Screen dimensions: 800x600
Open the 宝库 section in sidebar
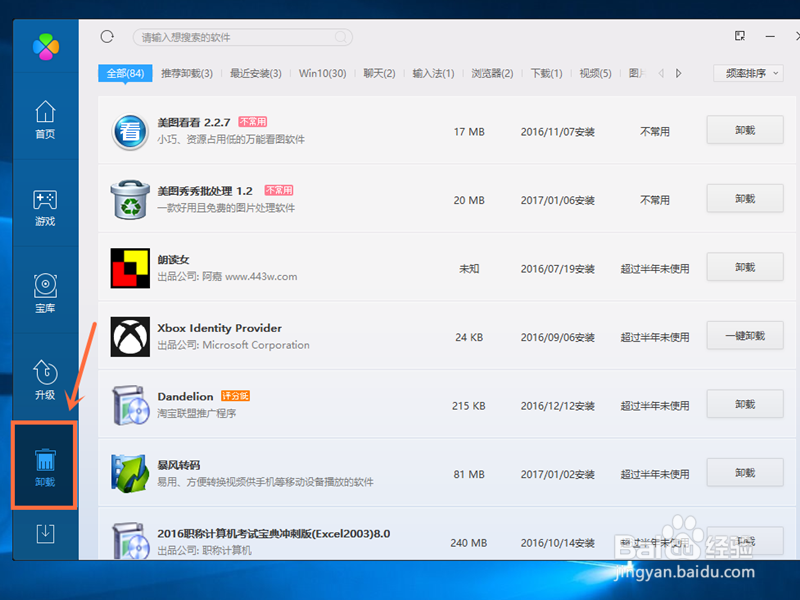point(44,294)
